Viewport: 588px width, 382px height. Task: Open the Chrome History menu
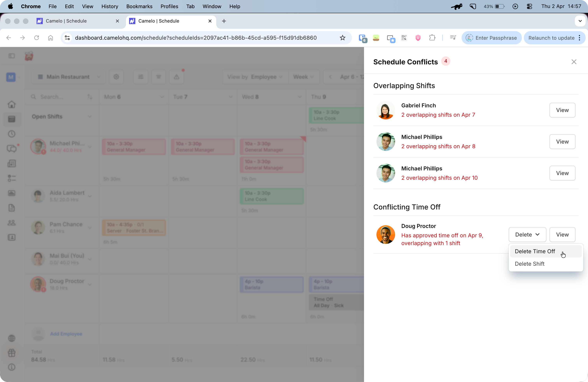pos(110,6)
